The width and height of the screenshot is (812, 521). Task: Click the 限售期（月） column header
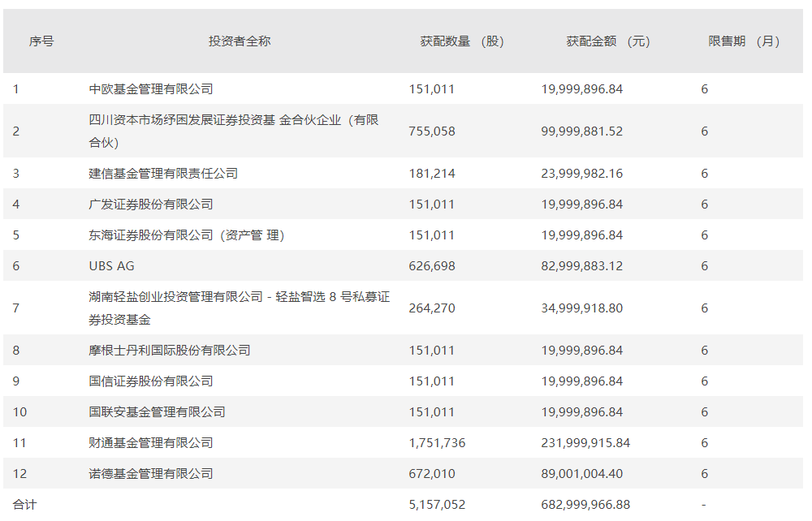coord(744,41)
